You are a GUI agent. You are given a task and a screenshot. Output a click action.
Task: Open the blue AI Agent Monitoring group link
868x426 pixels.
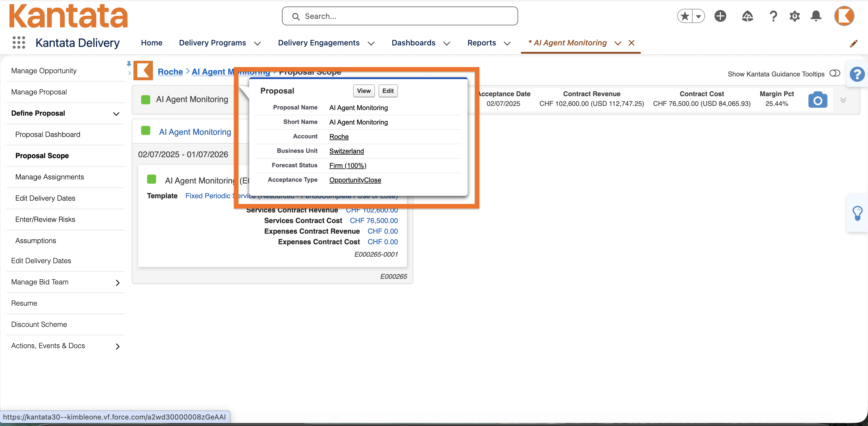[x=195, y=132]
